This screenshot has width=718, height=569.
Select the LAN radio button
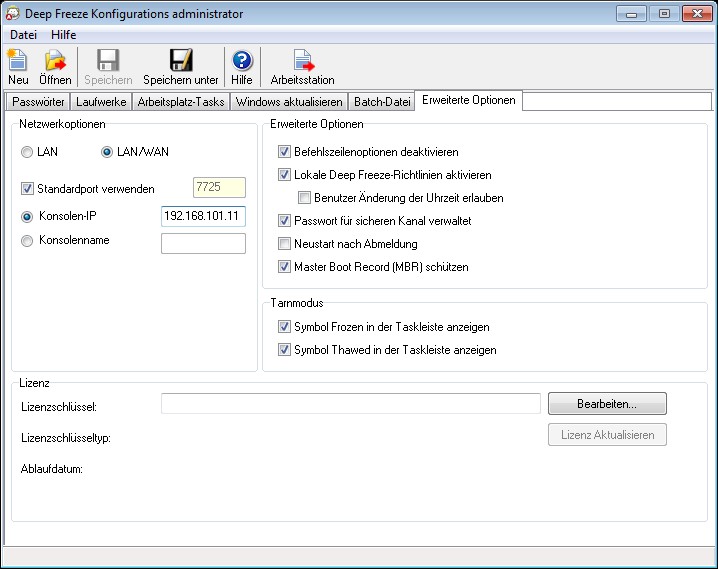tap(27, 152)
